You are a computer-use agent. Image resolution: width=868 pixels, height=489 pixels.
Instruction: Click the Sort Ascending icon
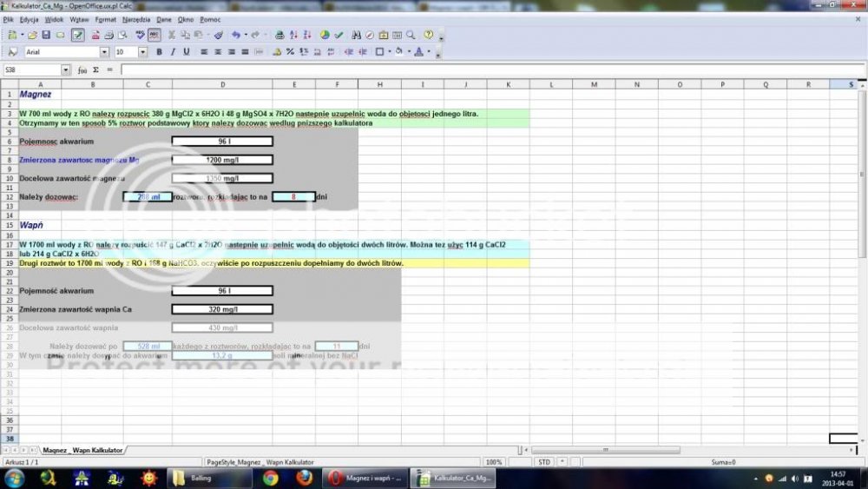294,36
